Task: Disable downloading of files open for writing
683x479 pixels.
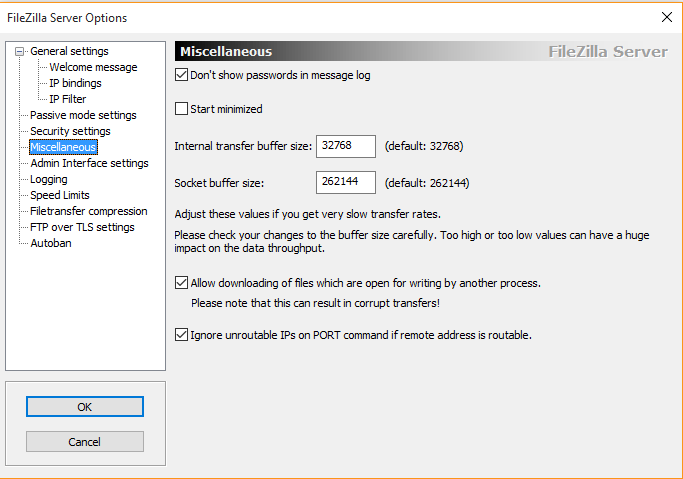Action: point(181,283)
